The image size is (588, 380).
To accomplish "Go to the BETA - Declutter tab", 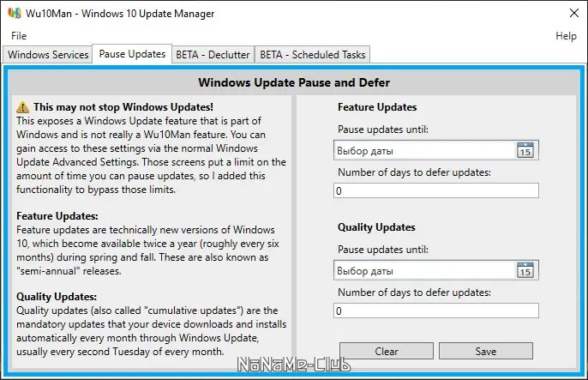I will click(x=213, y=55).
